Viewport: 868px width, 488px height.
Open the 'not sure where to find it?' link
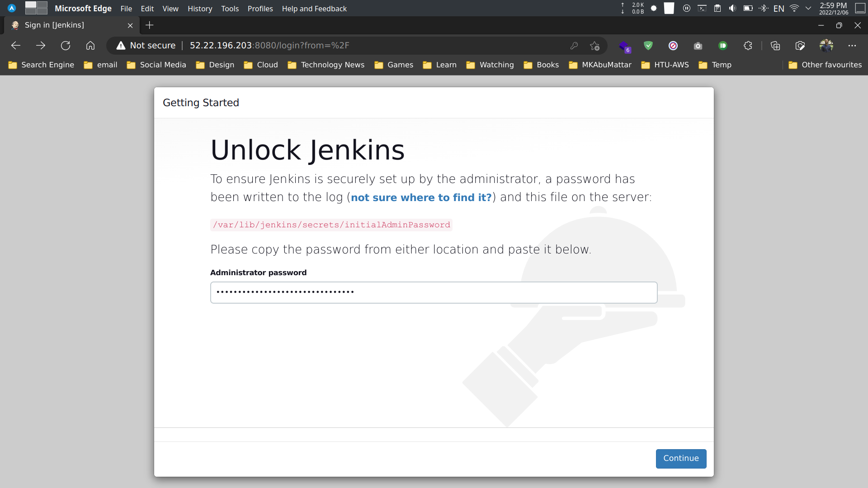pyautogui.click(x=420, y=197)
